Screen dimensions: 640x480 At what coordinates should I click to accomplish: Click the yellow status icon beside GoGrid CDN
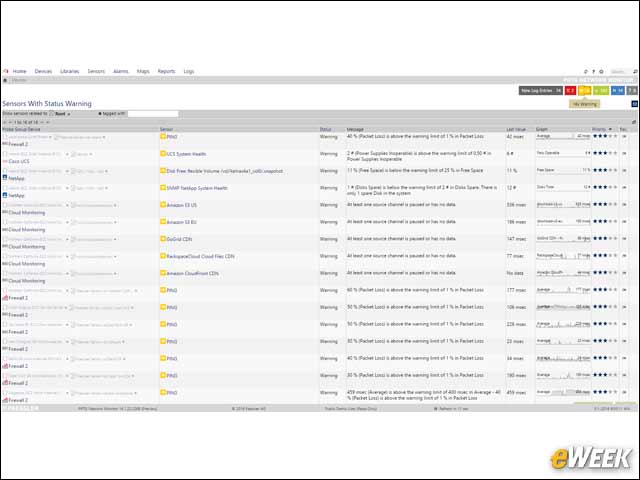163,239
